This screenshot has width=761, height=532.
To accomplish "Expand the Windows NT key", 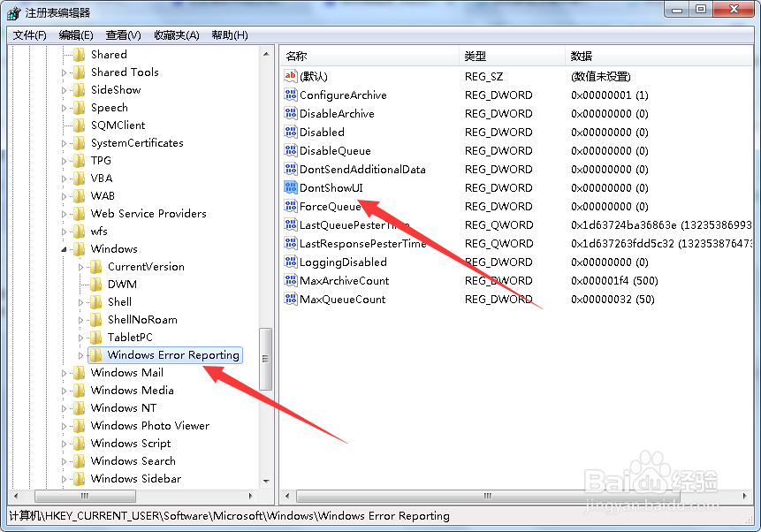I will (64, 408).
